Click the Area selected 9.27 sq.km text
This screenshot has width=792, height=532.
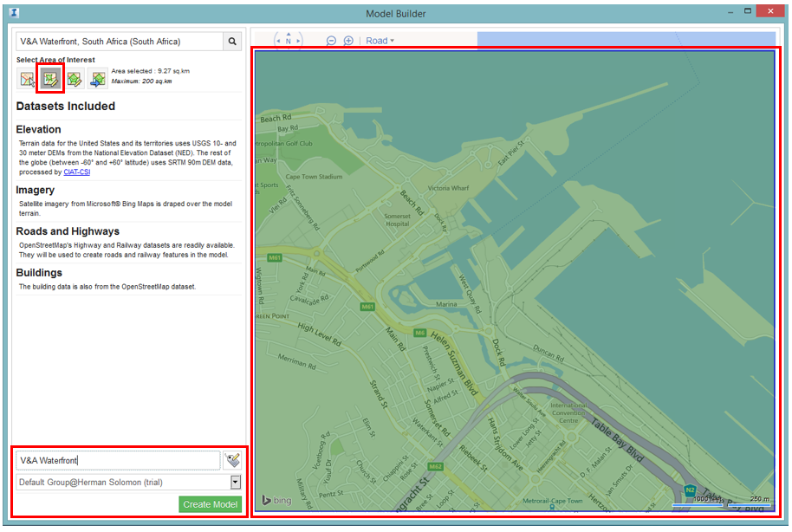151,71
